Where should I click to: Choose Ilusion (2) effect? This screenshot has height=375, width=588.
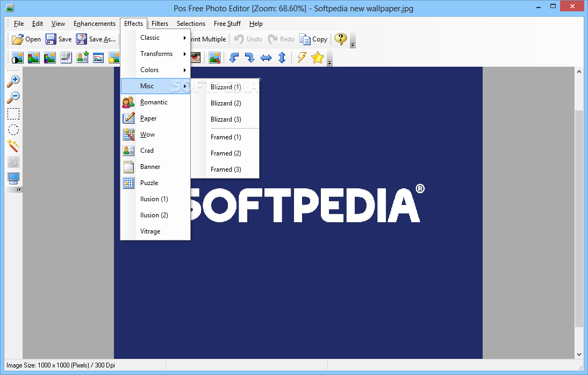click(155, 215)
